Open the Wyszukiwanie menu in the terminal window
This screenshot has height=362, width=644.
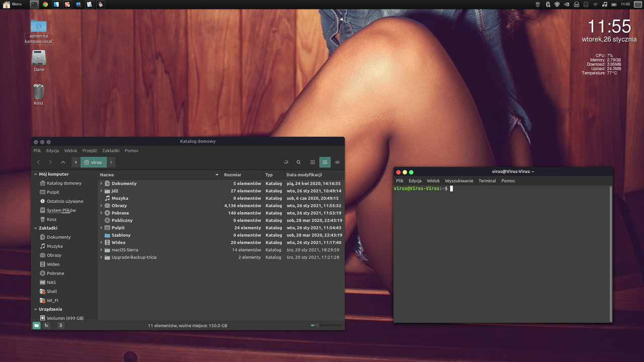[x=459, y=180]
